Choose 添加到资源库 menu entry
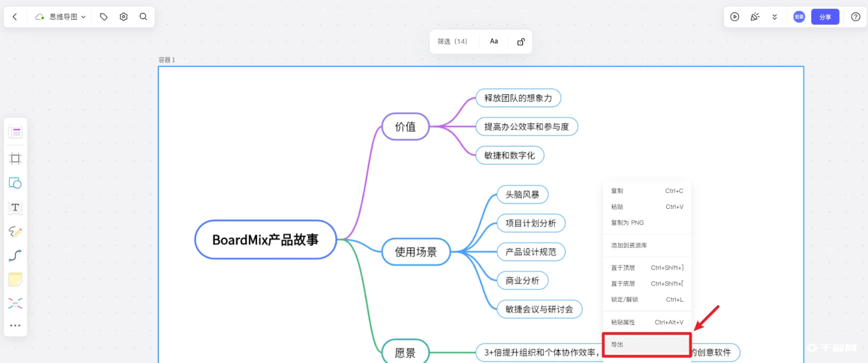 (647, 245)
